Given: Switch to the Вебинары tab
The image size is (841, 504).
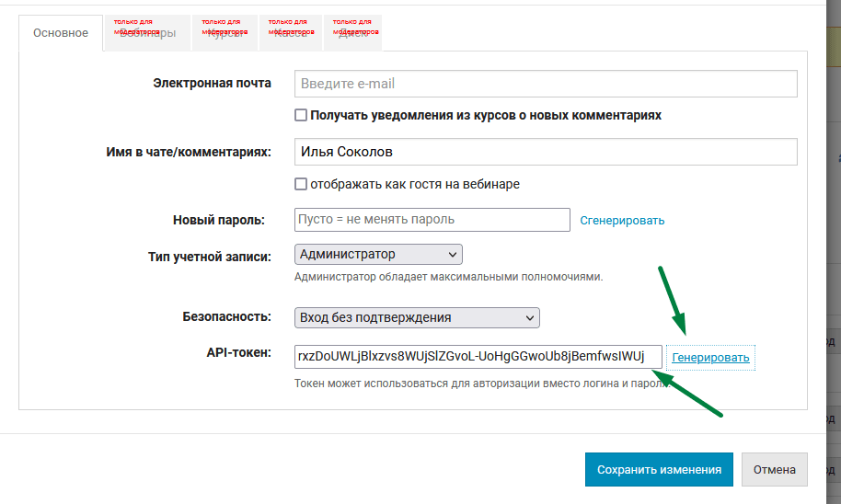Looking at the screenshot, I should pos(147,33).
